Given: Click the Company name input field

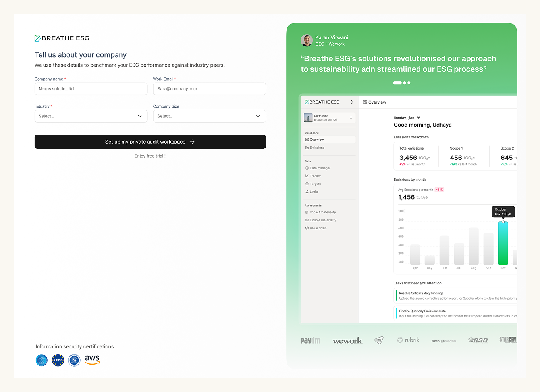Looking at the screenshot, I should pyautogui.click(x=91, y=89).
